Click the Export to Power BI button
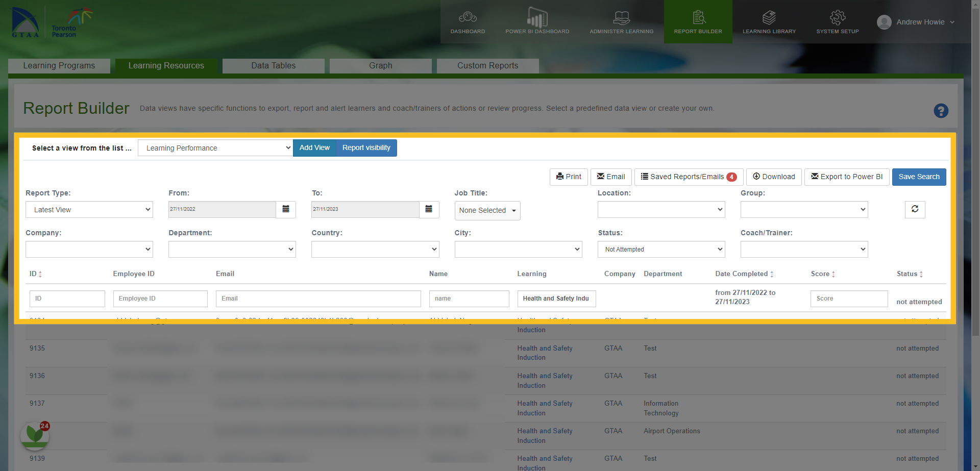Viewport: 980px width, 471px height. [x=847, y=177]
